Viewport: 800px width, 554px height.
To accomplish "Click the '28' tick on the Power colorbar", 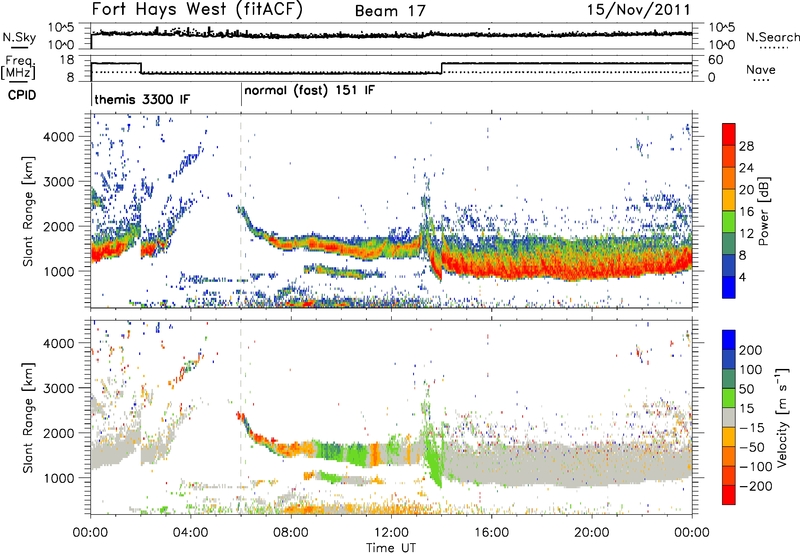I will click(x=746, y=146).
